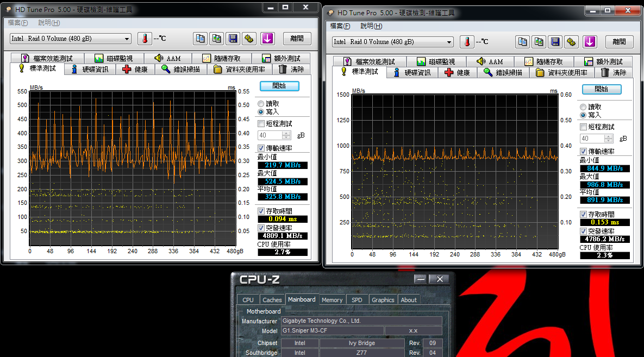Select 讀取 read radio button in left window
The height and width of the screenshot is (357, 644).
click(x=261, y=104)
